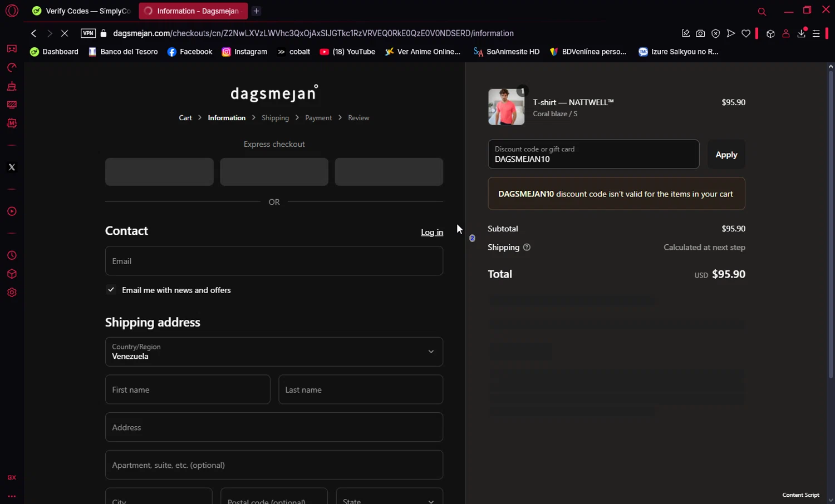Open sidebar setup three-dots icon
This screenshot has width=835, height=504.
(x=12, y=496)
